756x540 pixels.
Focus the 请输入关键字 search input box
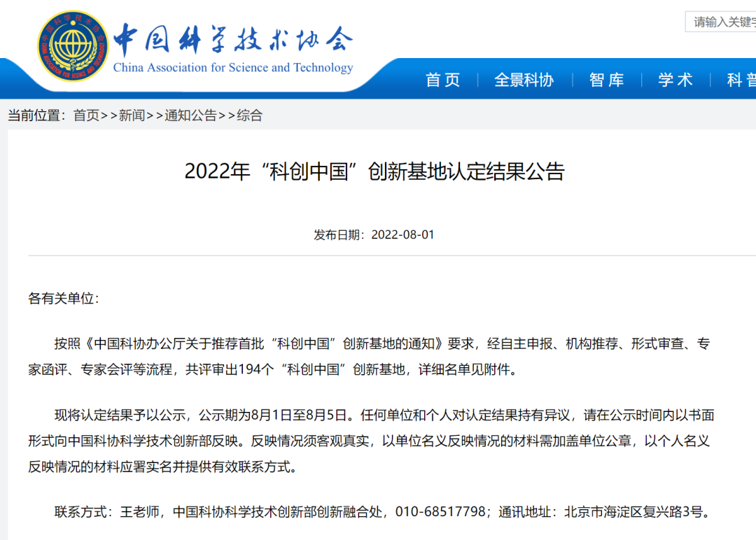pyautogui.click(x=722, y=22)
